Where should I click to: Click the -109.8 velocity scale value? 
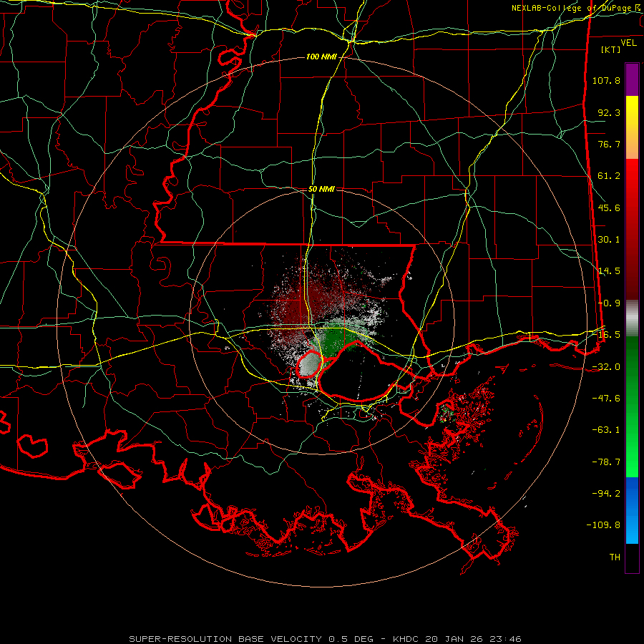[x=604, y=525]
